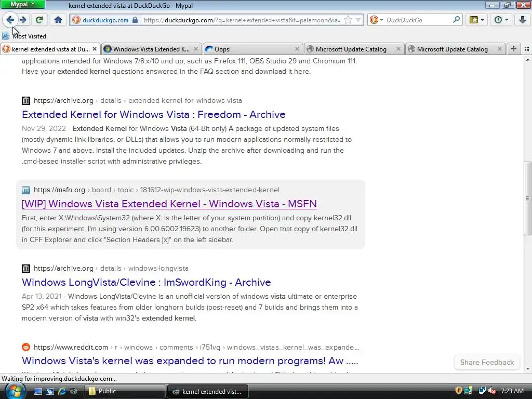Viewport: 532px width, 399px height.
Task: Open the browser home page
Action: pyautogui.click(x=58, y=20)
